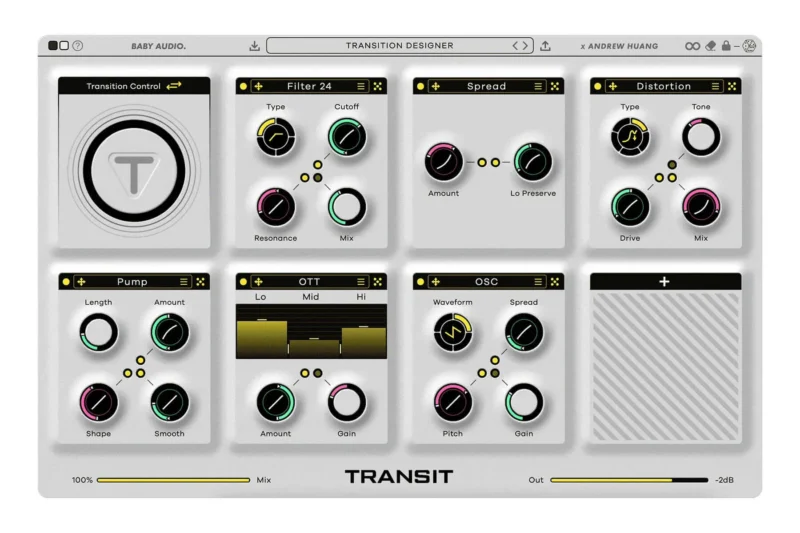This screenshot has width=800, height=533.
Task: Click the eraser clear icon
Action: point(711,46)
